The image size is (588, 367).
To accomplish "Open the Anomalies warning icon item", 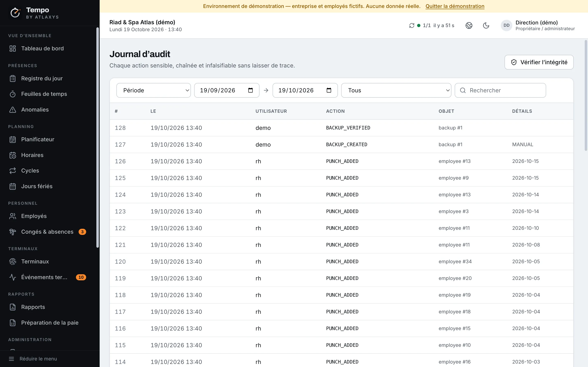I will pyautogui.click(x=13, y=110).
